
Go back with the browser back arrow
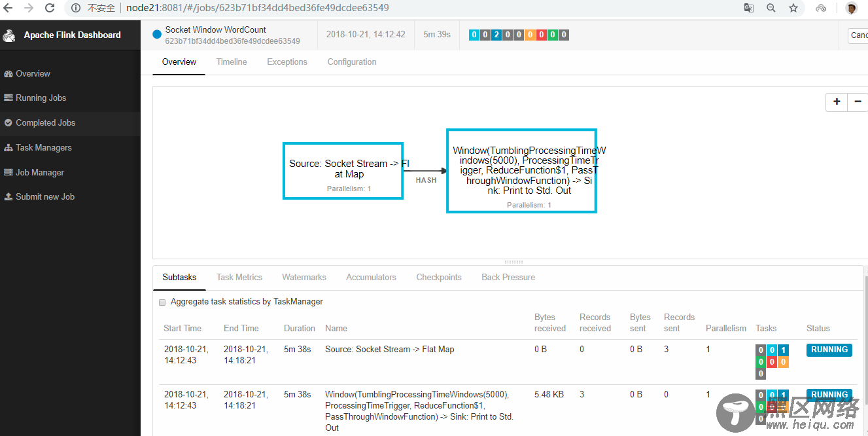coord(9,9)
